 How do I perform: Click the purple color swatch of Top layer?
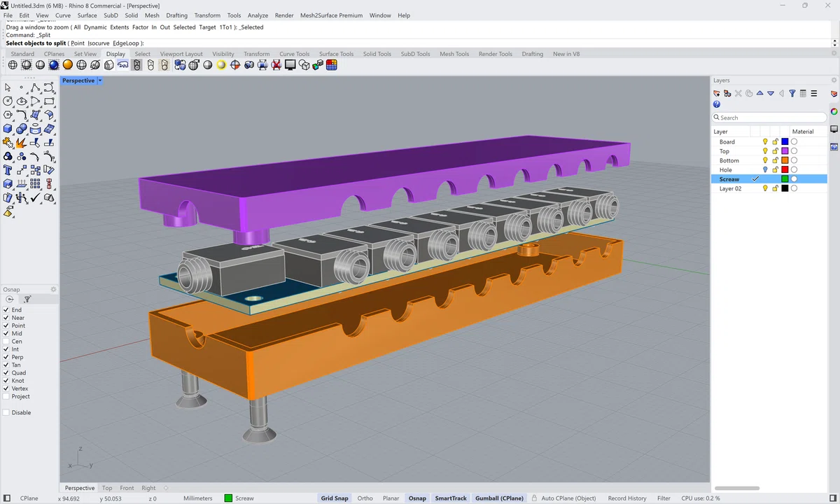coord(785,151)
